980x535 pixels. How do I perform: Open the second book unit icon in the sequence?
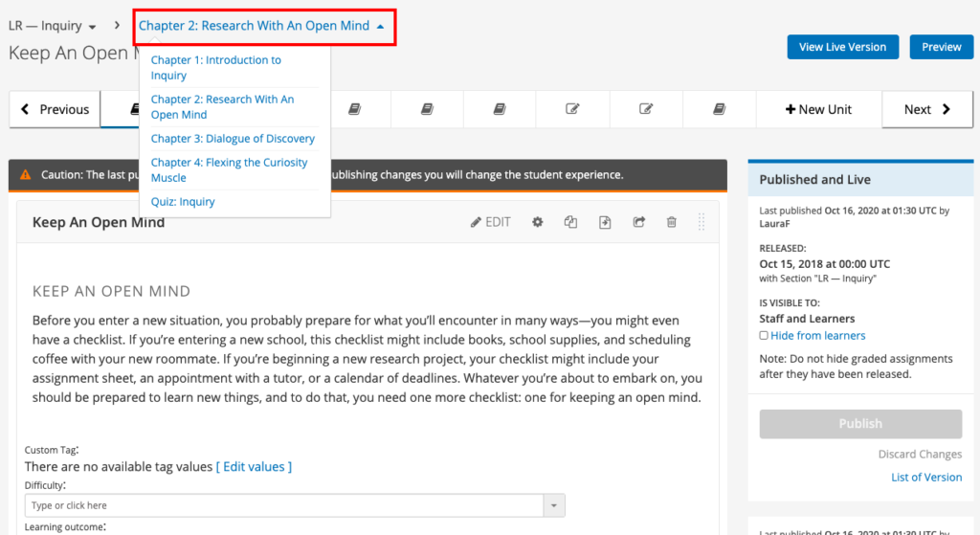click(427, 109)
